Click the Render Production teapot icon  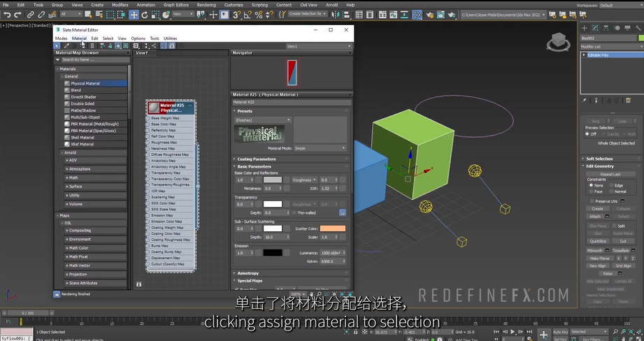click(452, 15)
